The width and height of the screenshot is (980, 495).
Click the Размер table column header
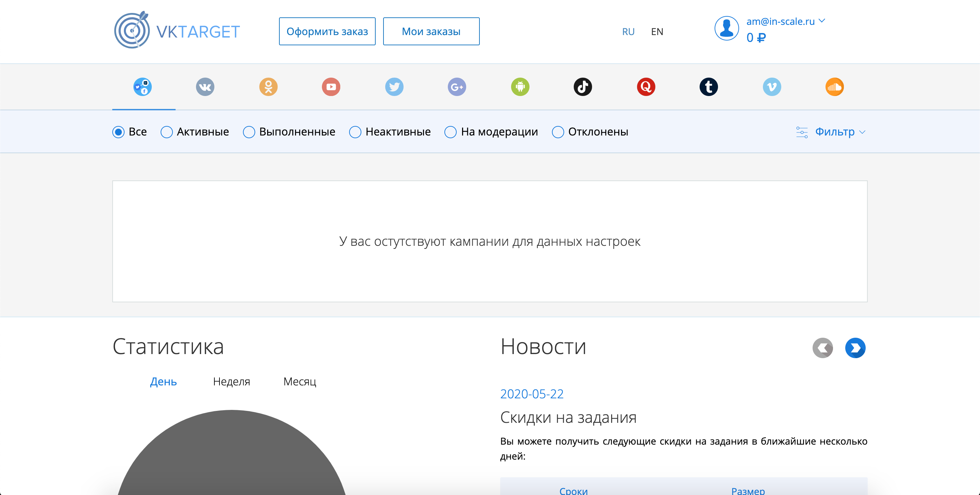coord(748,491)
